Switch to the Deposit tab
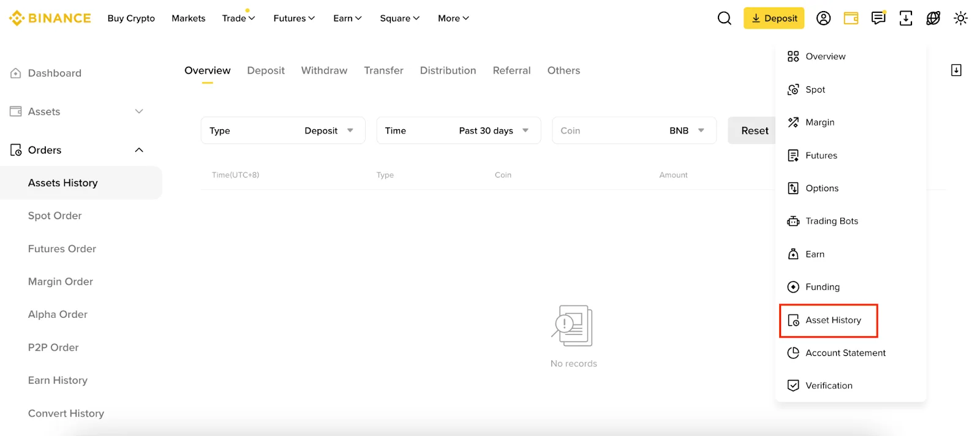The height and width of the screenshot is (436, 980). (266, 70)
